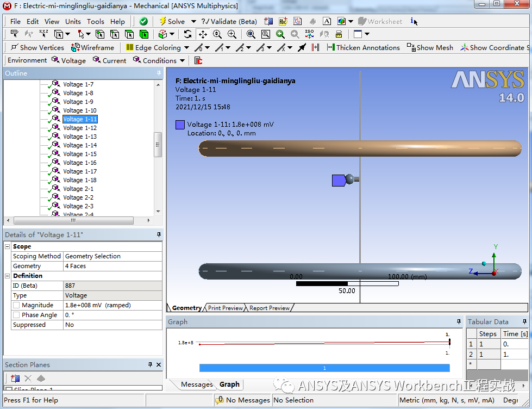Open the edge connection 0 dropdown
The width and height of the screenshot is (532, 409).
207,47
